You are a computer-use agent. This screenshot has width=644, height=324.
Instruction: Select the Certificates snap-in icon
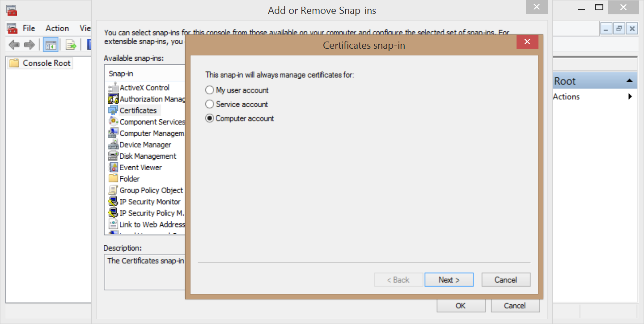click(113, 110)
